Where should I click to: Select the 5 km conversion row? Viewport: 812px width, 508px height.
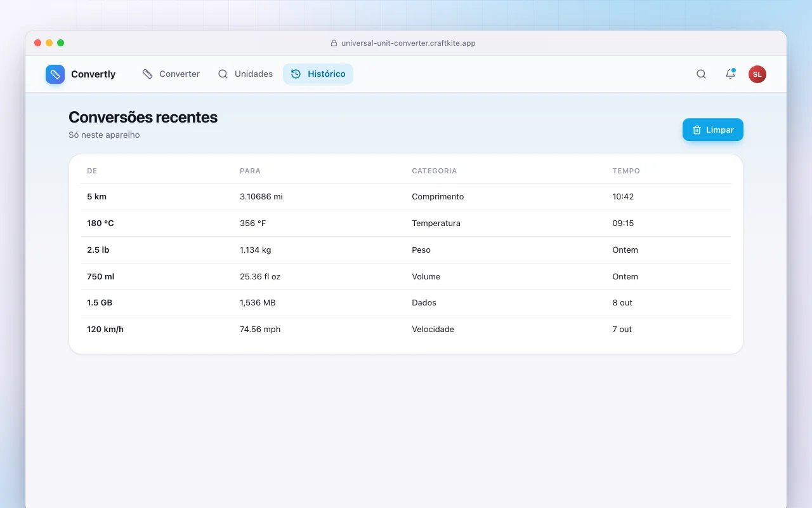click(406, 197)
